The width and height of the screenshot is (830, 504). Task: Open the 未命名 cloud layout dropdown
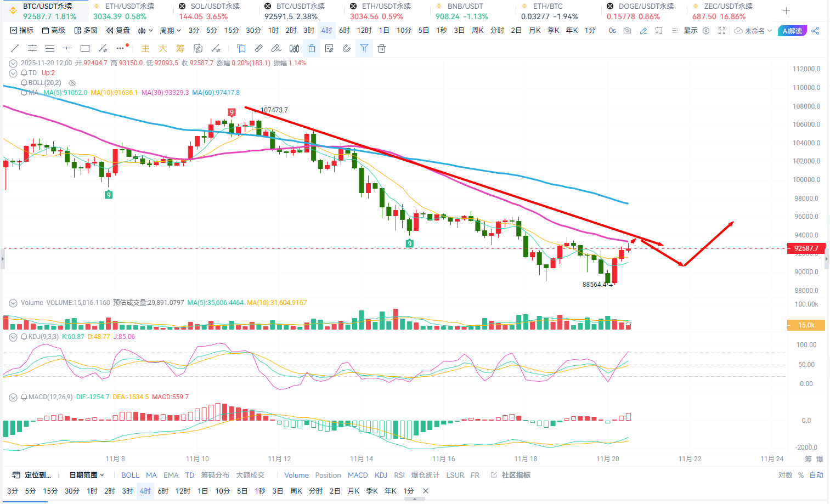pos(753,31)
